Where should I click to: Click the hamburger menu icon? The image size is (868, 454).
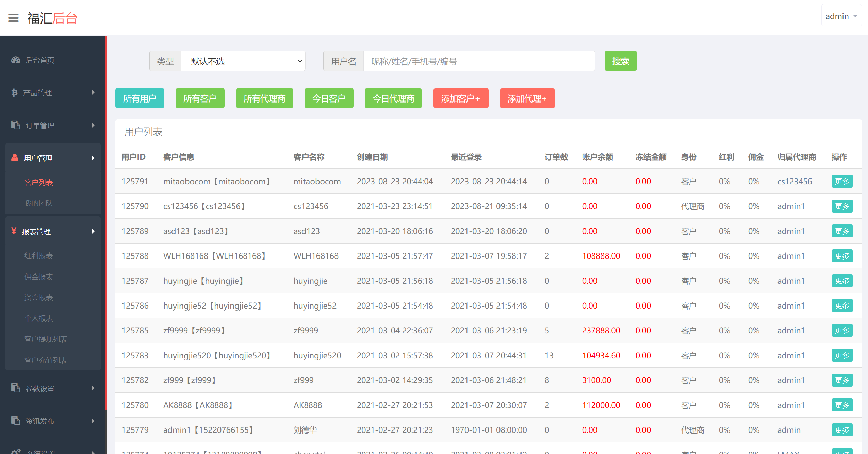13,18
